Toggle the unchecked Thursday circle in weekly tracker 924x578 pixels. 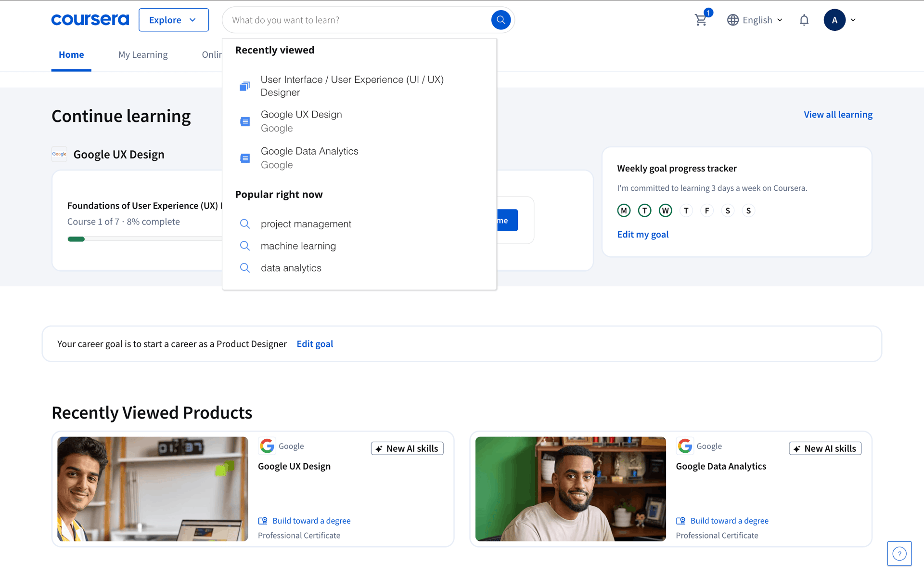point(686,210)
